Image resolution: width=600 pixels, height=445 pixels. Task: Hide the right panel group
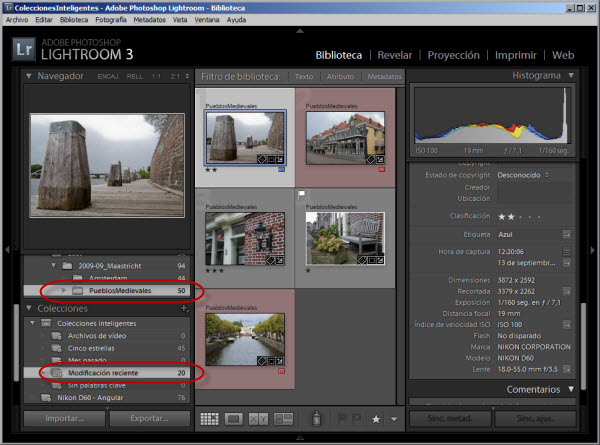(x=593, y=250)
